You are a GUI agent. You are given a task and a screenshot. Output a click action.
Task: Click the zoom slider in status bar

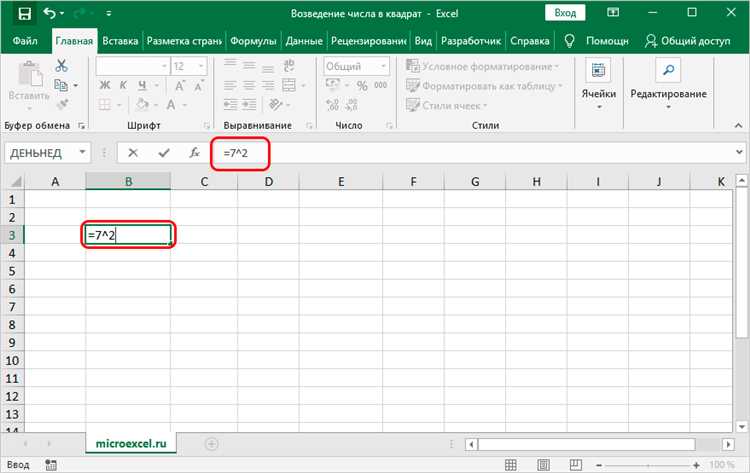[x=648, y=464]
